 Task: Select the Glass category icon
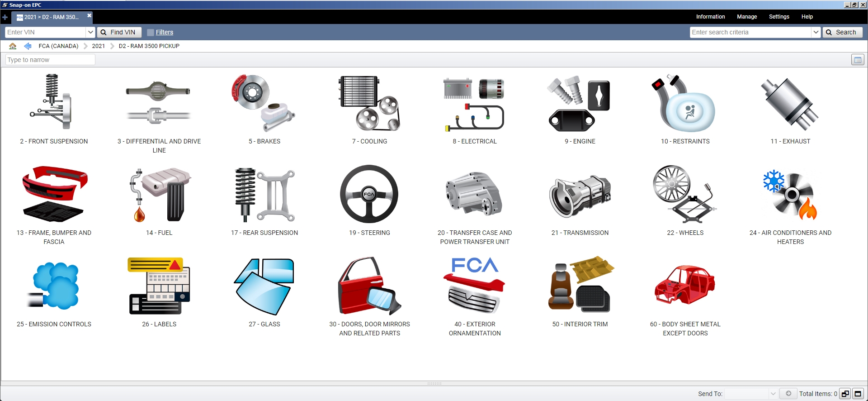pyautogui.click(x=264, y=286)
